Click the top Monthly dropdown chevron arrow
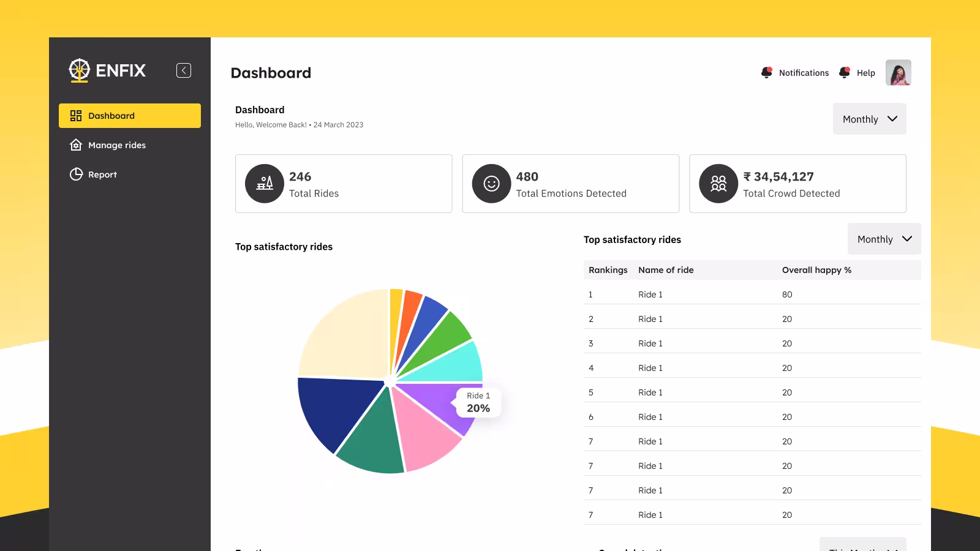Viewport: 980px width, 551px height. (892, 119)
